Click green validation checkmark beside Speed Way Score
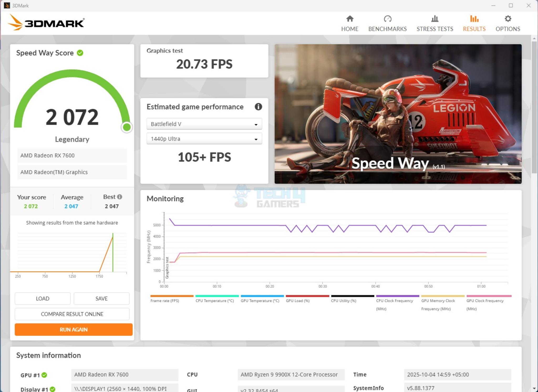The height and width of the screenshot is (392, 538). [80, 53]
